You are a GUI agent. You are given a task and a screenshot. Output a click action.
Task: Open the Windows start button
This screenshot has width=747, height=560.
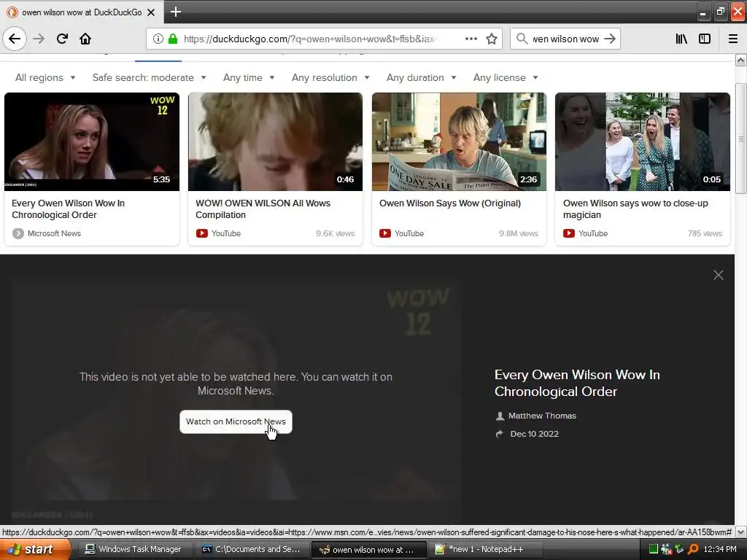35,550
